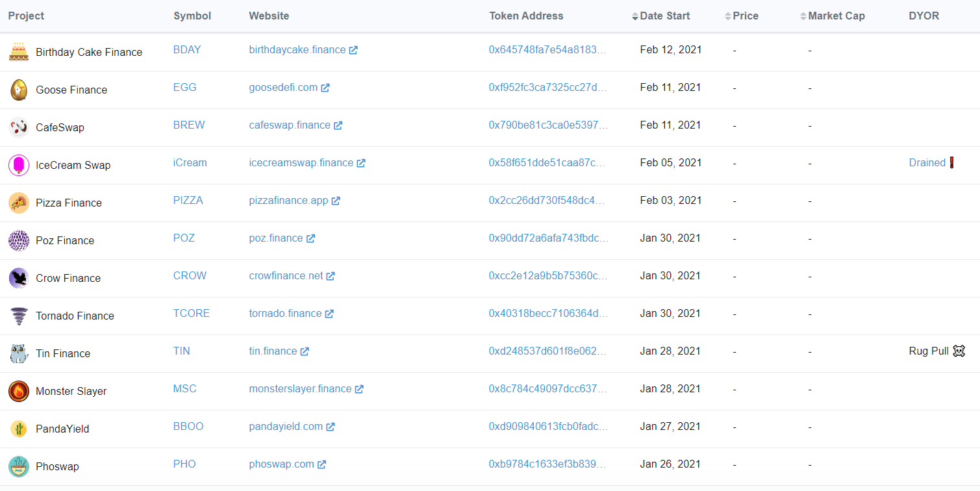This screenshot has height=491, width=980.
Task: Click the Phoswap bowl icon
Action: pyautogui.click(x=19, y=466)
